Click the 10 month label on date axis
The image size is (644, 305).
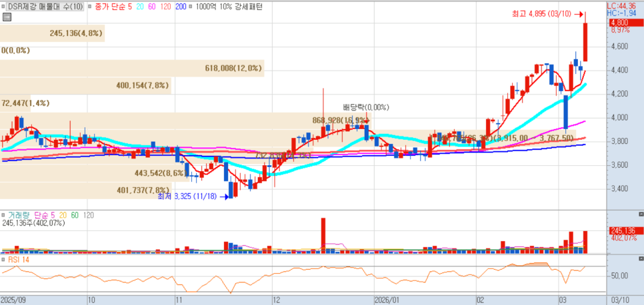tap(93, 300)
